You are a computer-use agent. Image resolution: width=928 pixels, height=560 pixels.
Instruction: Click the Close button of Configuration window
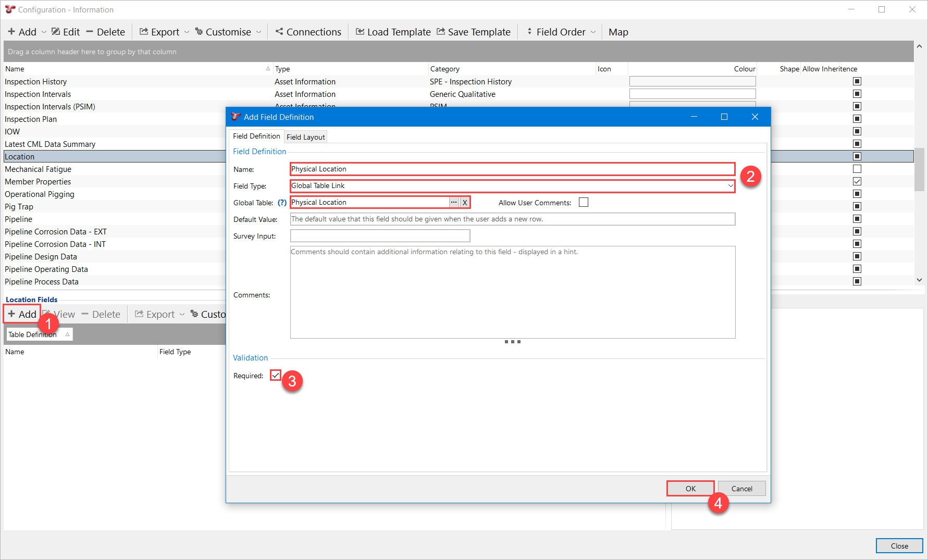coord(899,545)
